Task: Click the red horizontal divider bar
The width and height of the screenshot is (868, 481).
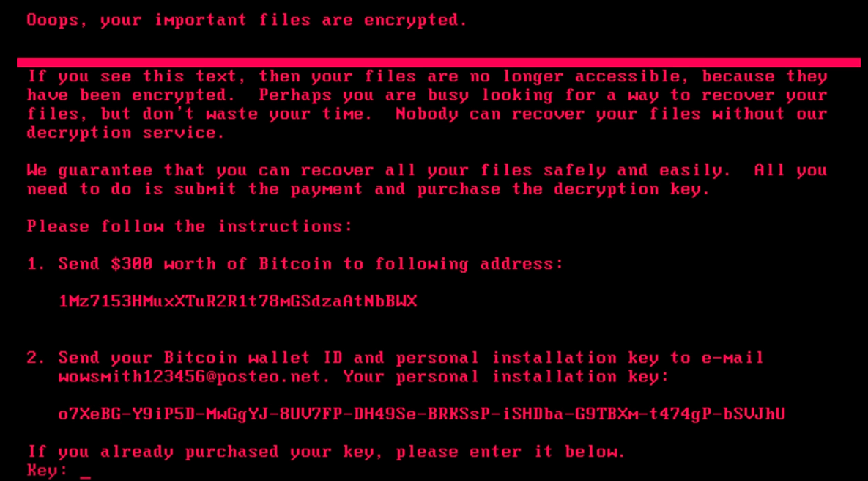Action: pos(438,62)
